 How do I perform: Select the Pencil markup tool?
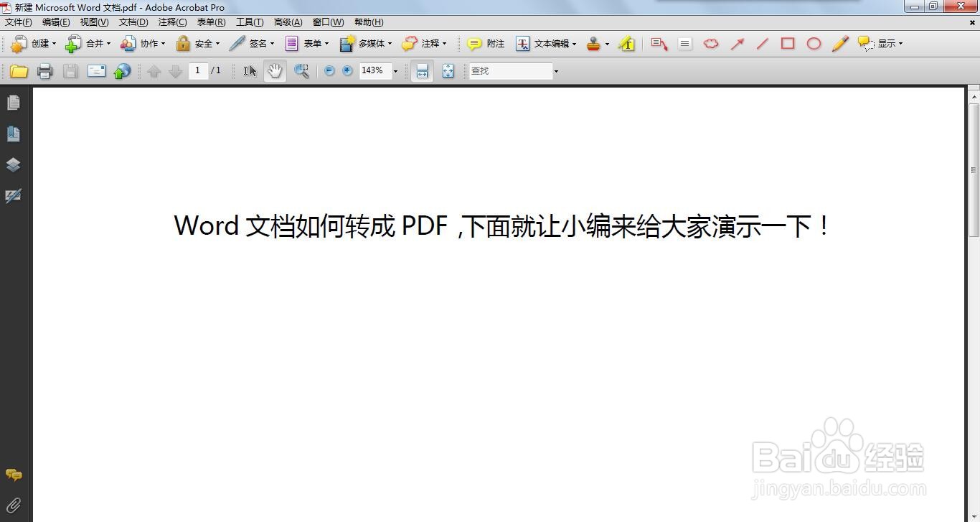pos(840,44)
